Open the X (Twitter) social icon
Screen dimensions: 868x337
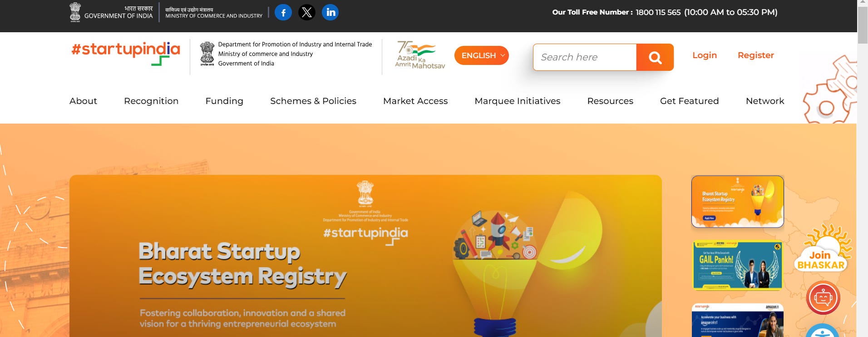307,12
